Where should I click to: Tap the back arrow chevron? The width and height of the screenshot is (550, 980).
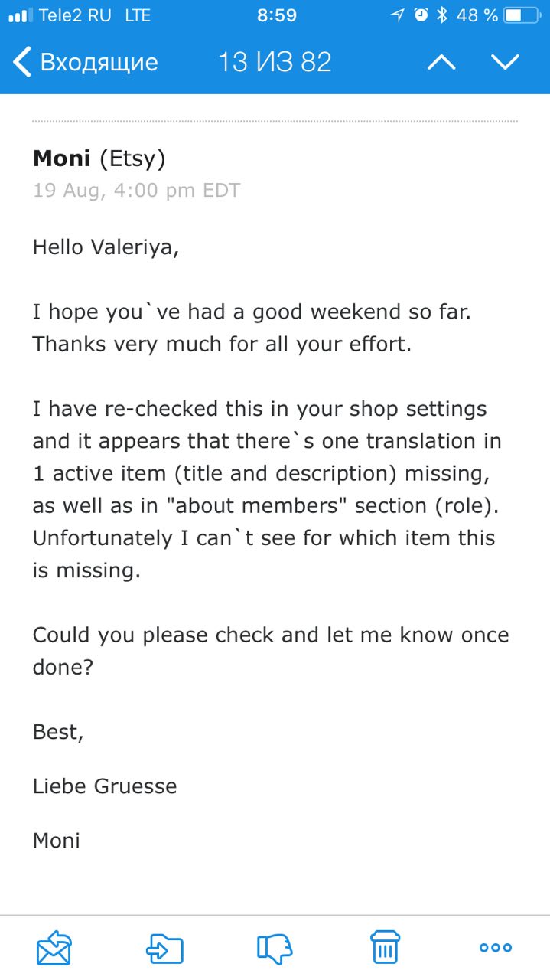pyautogui.click(x=23, y=61)
